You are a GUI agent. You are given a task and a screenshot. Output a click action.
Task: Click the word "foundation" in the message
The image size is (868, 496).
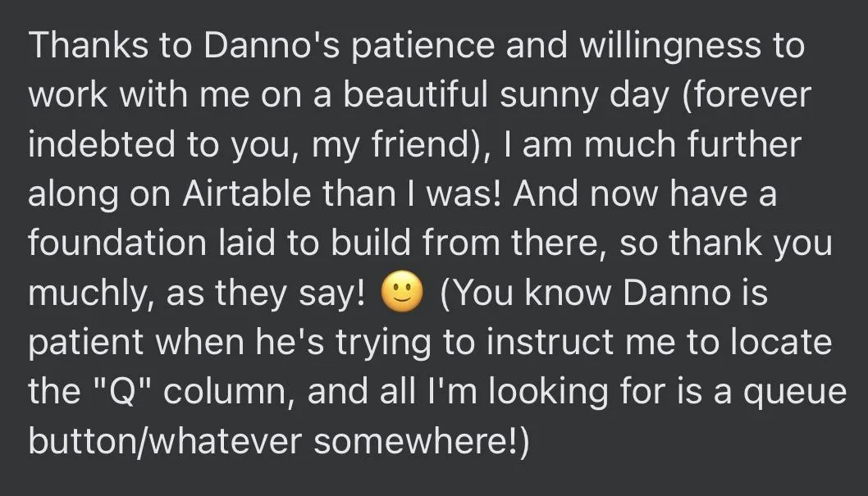(x=116, y=243)
